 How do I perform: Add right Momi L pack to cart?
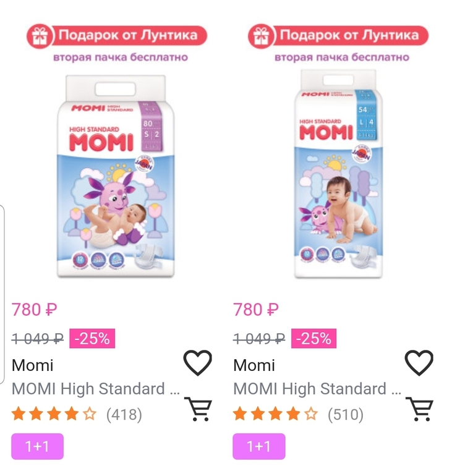click(x=419, y=408)
